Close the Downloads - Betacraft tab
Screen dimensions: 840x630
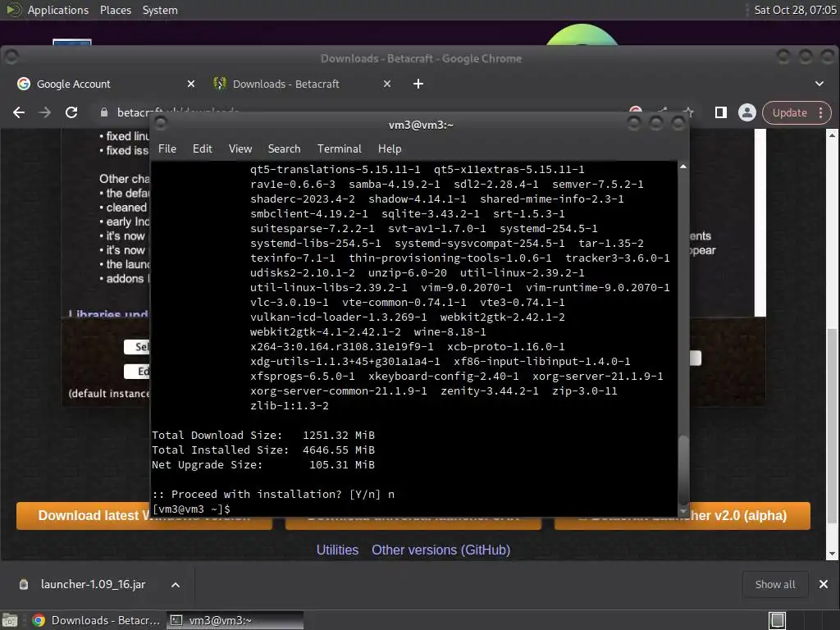(387, 84)
